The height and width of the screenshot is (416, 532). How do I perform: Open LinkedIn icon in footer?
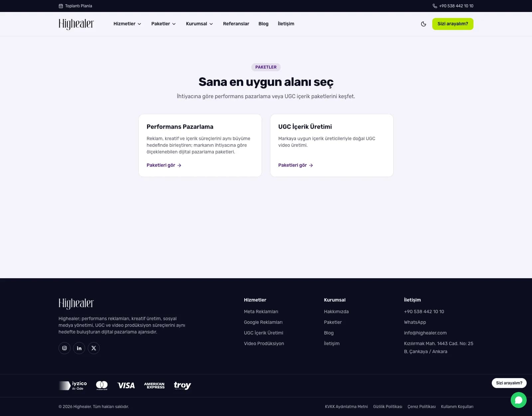coord(79,348)
